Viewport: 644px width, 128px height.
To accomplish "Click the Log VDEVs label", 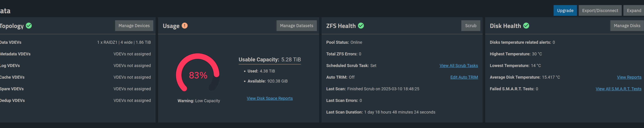I will coord(10,66).
